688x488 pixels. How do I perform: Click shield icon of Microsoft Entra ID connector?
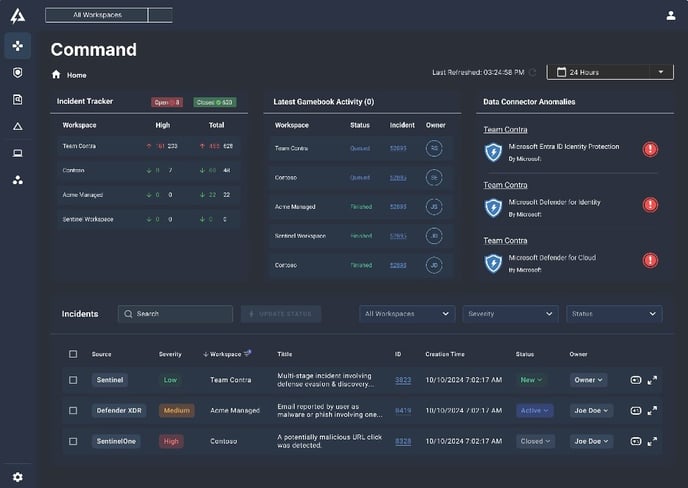[494, 152]
